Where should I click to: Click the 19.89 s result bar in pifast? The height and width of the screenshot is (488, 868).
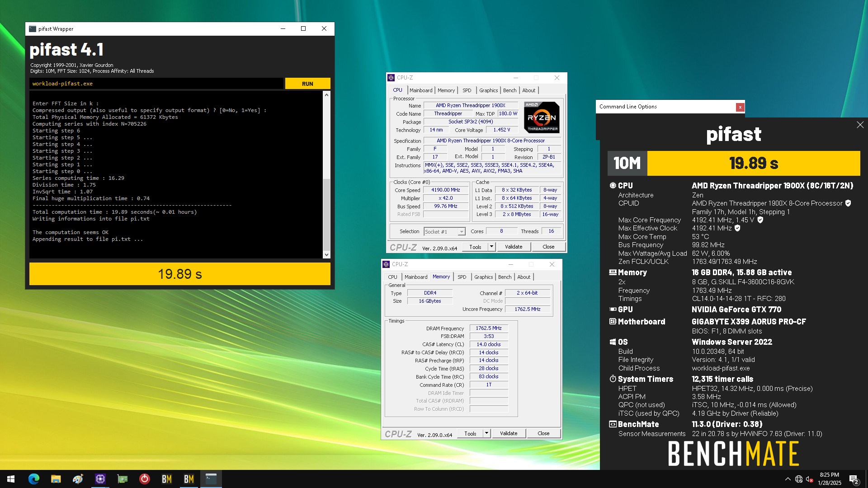pyautogui.click(x=180, y=274)
